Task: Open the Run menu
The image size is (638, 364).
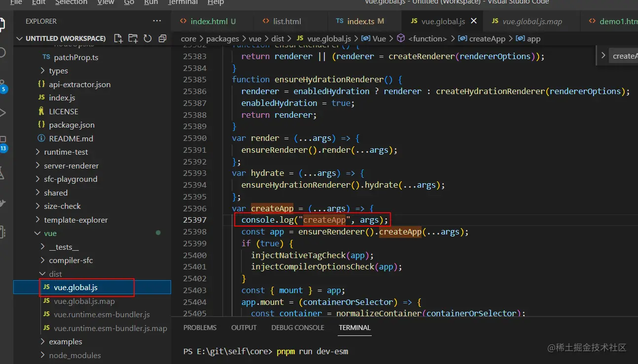Action: tap(151, 2)
